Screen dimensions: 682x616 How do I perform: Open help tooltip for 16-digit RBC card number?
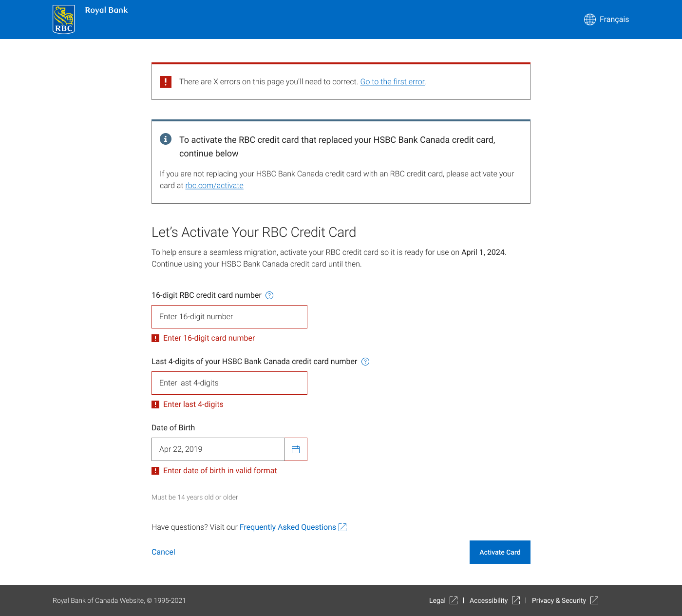[269, 295]
